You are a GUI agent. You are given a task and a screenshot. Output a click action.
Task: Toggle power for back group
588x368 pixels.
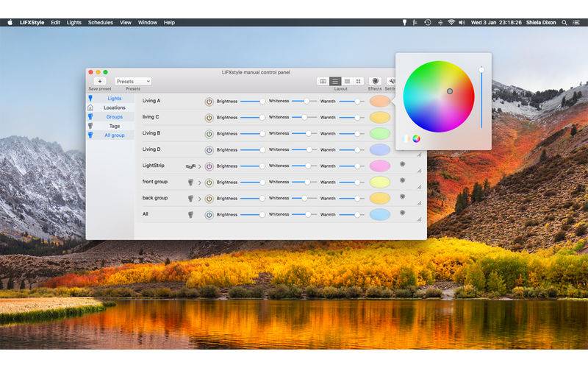point(209,198)
